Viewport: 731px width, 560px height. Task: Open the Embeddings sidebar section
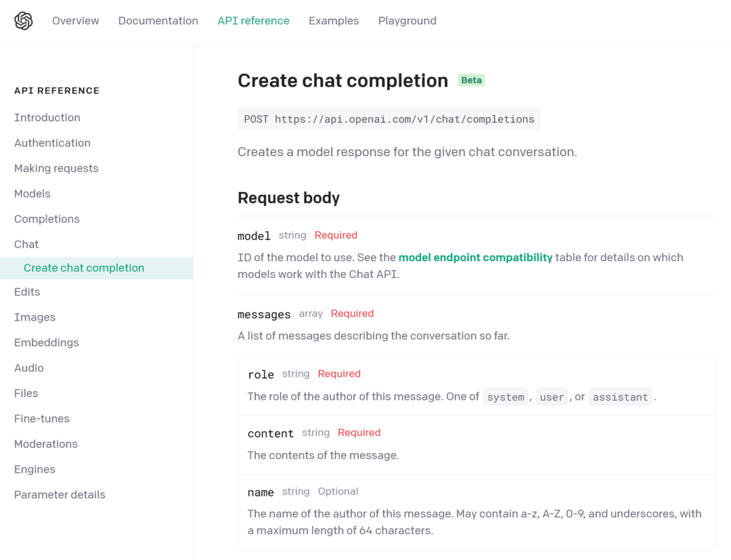(x=47, y=343)
